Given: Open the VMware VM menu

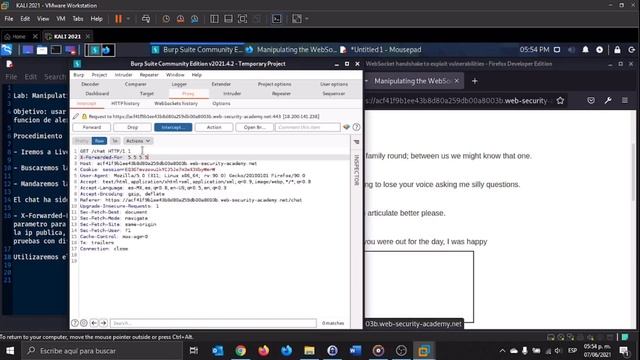Looking at the screenshot, I should pos(61,19).
